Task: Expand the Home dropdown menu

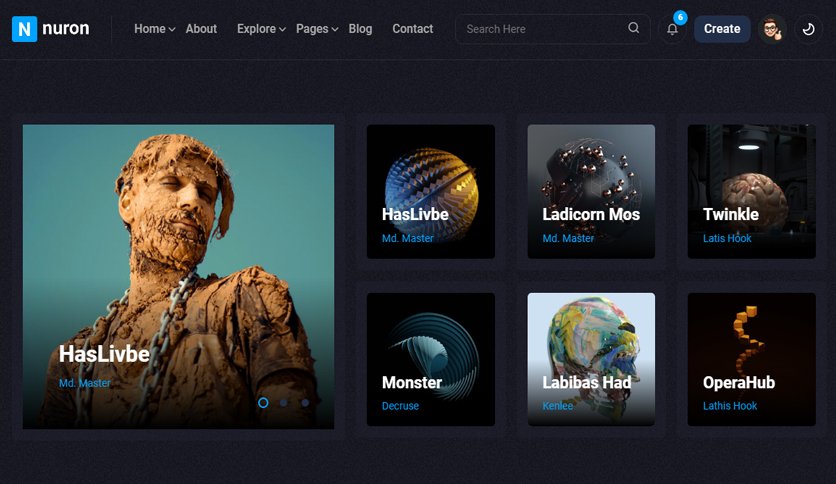Action: pos(155,29)
